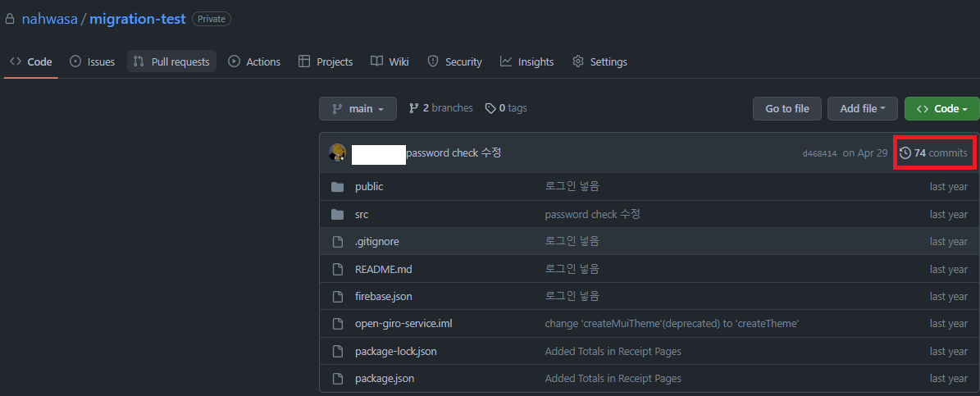
Task: Open the firebase.json file
Action: coord(383,296)
